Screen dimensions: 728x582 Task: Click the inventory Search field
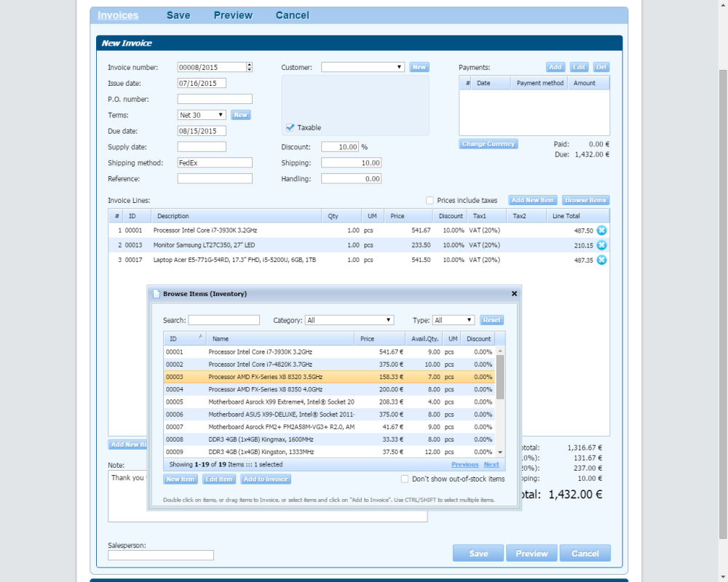point(224,320)
